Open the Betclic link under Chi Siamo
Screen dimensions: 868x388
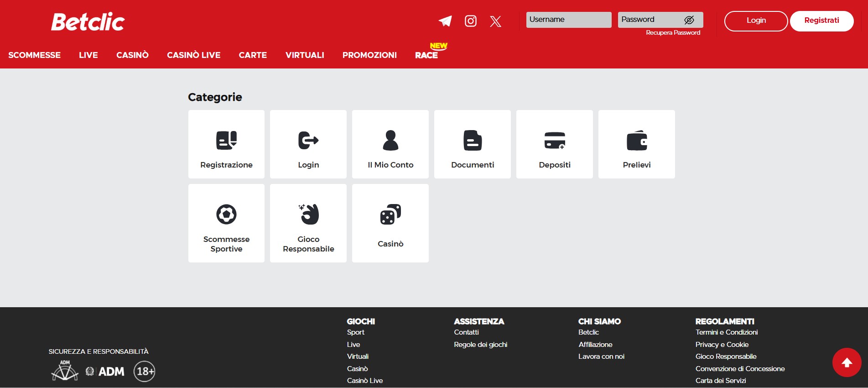point(588,332)
